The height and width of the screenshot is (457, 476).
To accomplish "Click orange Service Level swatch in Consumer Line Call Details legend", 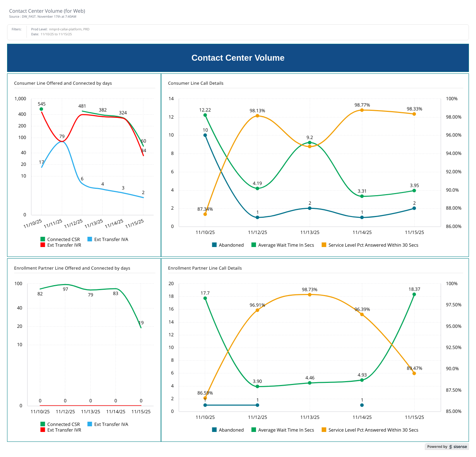I will (x=324, y=245).
